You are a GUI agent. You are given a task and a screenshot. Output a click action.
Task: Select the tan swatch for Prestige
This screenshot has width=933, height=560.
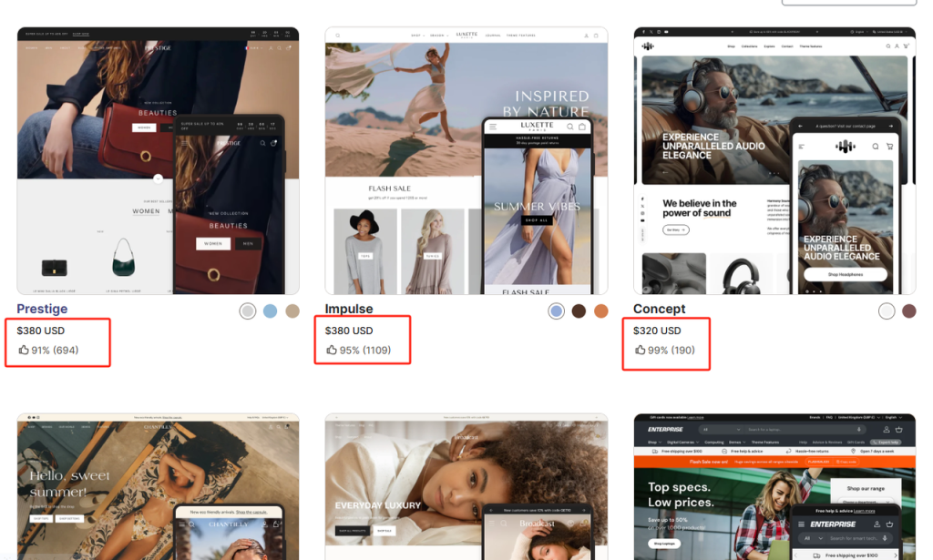(292, 311)
